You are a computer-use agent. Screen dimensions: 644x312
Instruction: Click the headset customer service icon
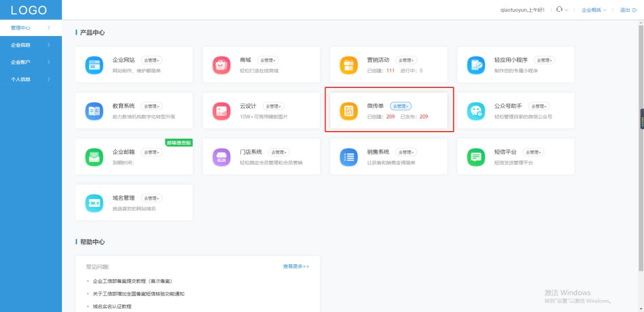click(559, 9)
